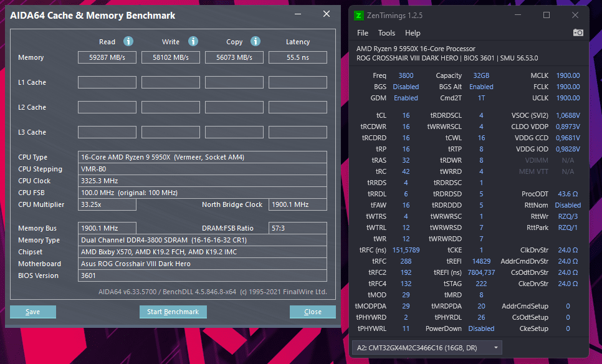Click the Memory Copy value 56073 MB/s
The image size is (602, 364).
coord(234,57)
